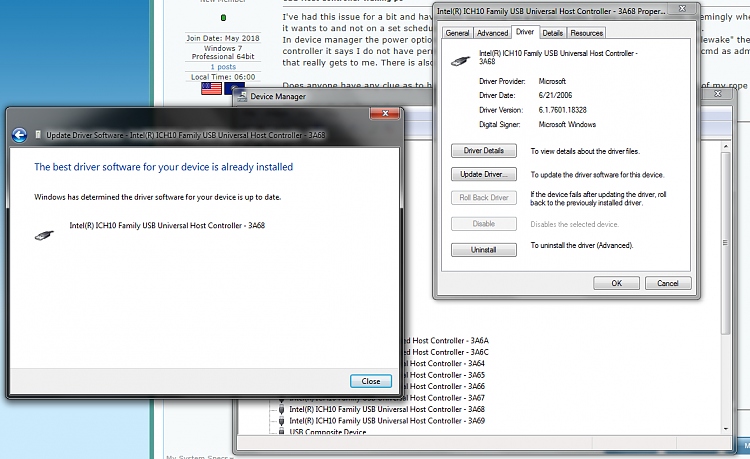
Task: Click the Digital Signer value Microsoft Windows
Action: click(567, 124)
